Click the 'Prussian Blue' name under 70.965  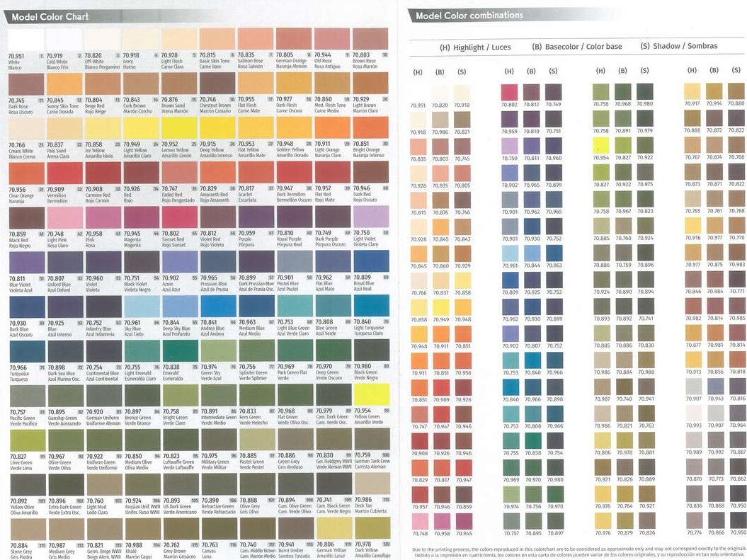(213, 283)
